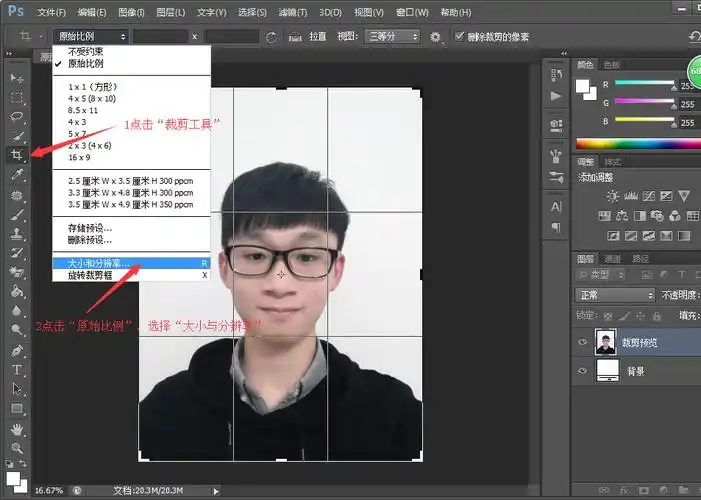Open the Character panel icon
The width and height of the screenshot is (701, 500).
[556, 207]
